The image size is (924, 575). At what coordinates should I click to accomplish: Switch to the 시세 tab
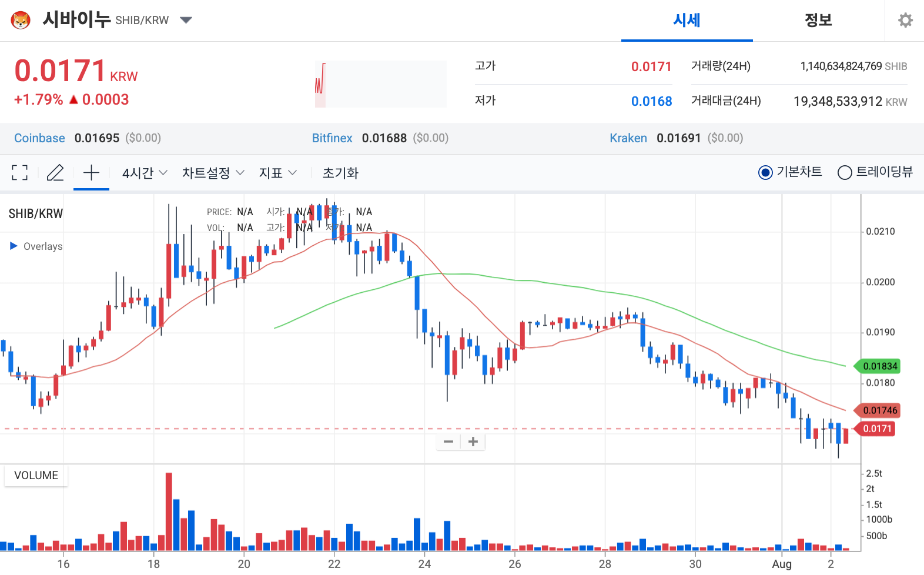(687, 21)
